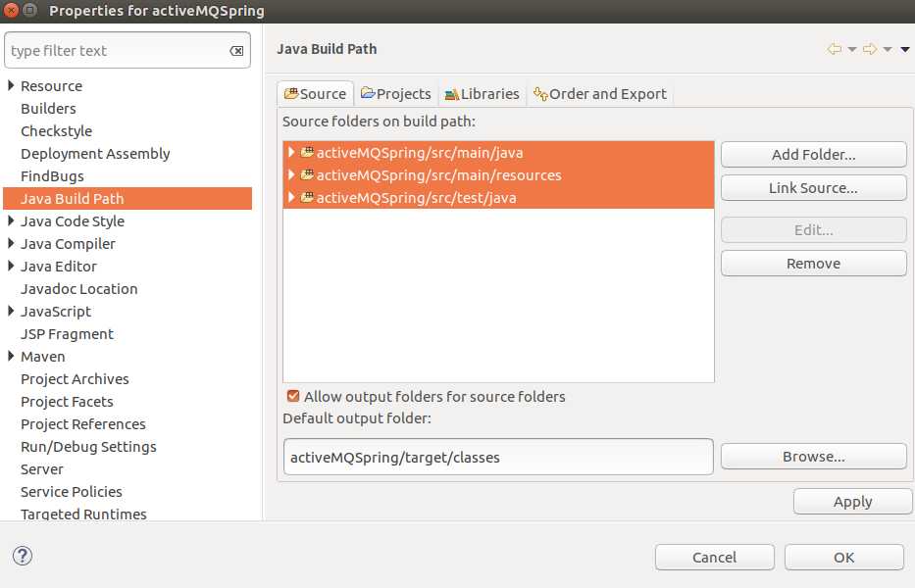Expand the Resource tree node
This screenshot has width=915, height=588.
tap(11, 86)
